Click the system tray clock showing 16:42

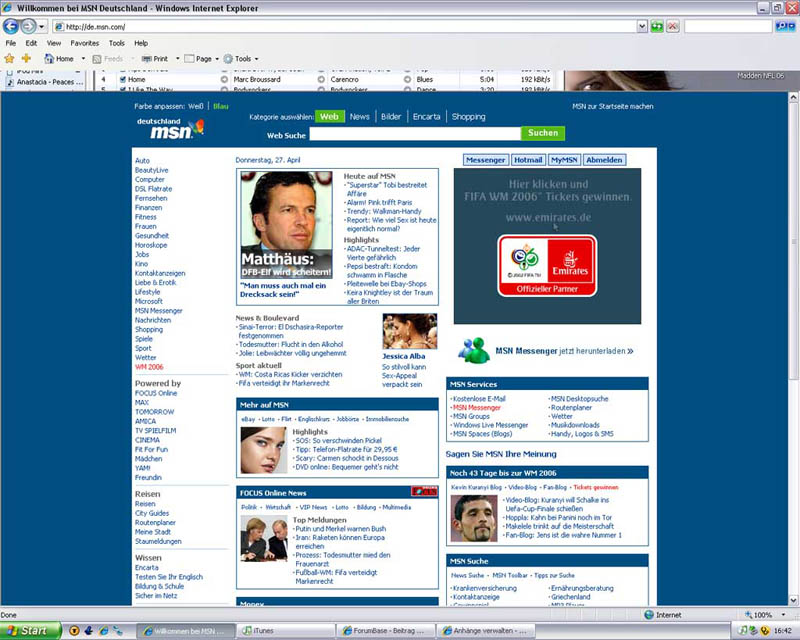(783, 631)
